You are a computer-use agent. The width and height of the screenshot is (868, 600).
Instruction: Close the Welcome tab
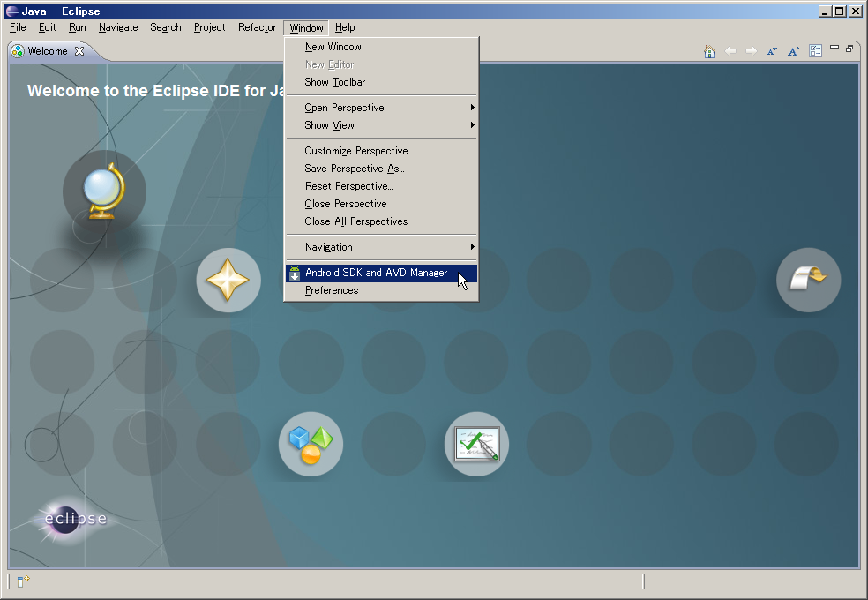79,51
